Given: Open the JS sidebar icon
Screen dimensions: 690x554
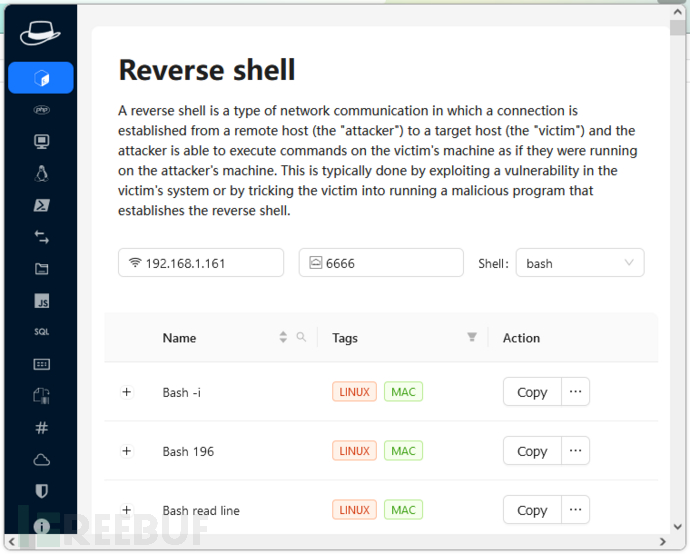Looking at the screenshot, I should pyautogui.click(x=41, y=300).
